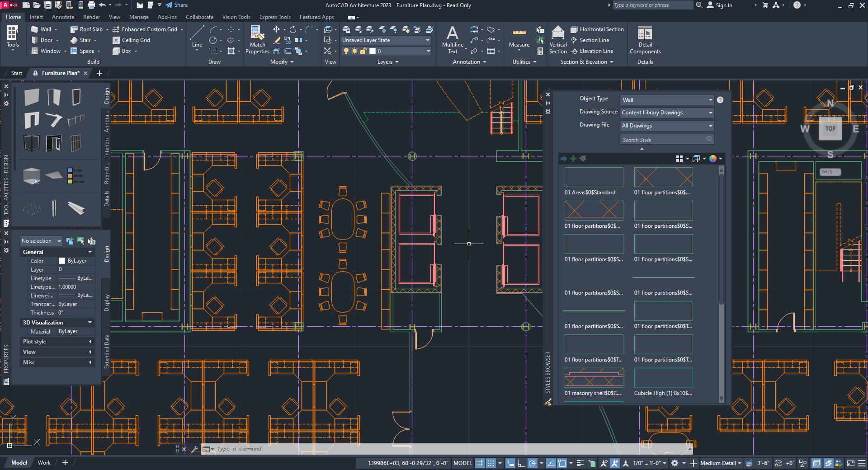Toggle layer on/off lightbulb for layer 0
Image resolution: width=868 pixels, height=470 pixels.
click(346, 52)
